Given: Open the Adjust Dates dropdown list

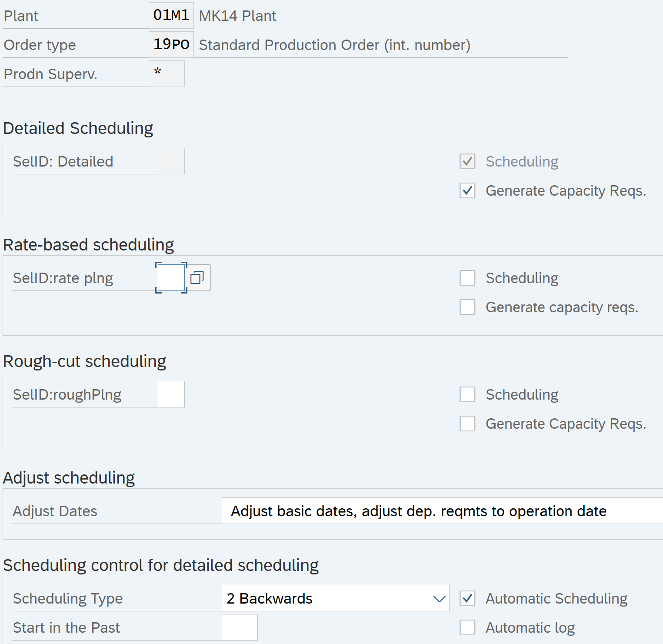Looking at the screenshot, I should (441, 511).
